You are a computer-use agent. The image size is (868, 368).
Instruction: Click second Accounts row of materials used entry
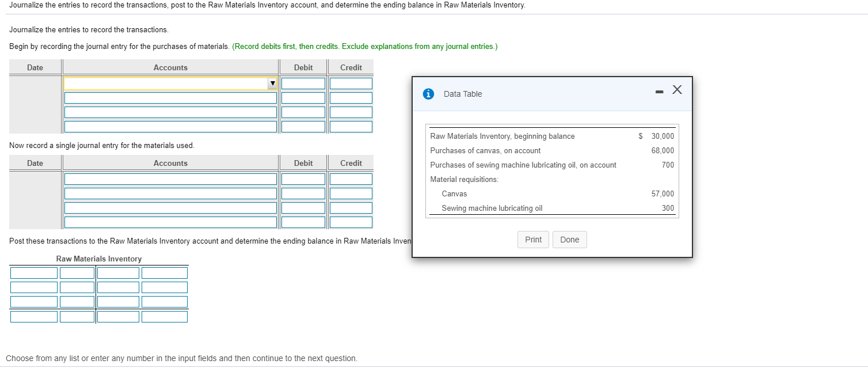click(x=171, y=194)
